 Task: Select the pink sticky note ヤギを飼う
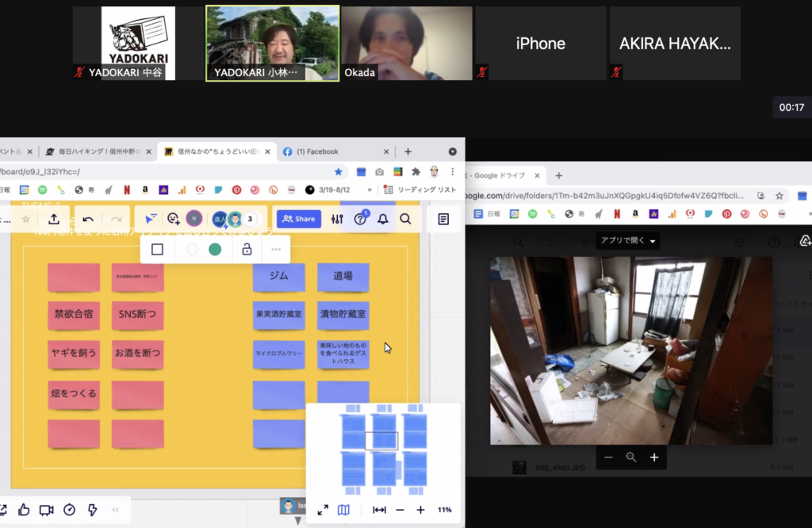(x=74, y=354)
